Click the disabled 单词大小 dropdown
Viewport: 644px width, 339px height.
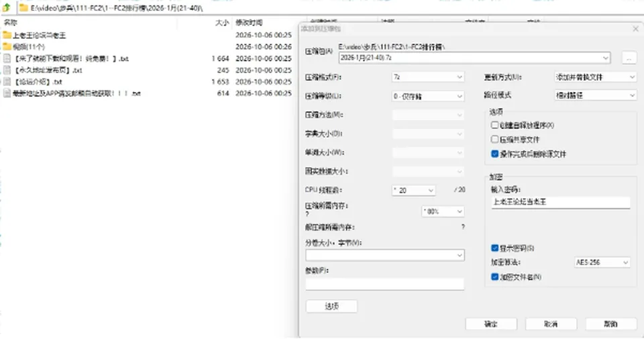428,152
